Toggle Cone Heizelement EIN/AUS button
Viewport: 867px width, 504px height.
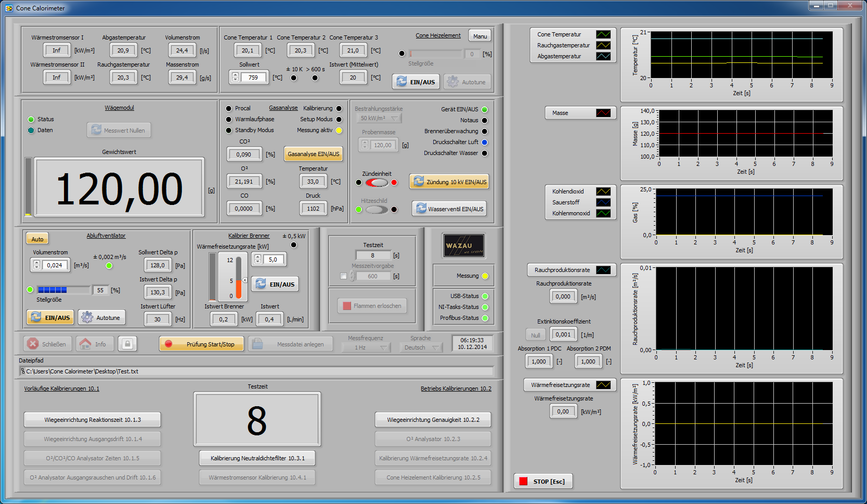coord(416,82)
